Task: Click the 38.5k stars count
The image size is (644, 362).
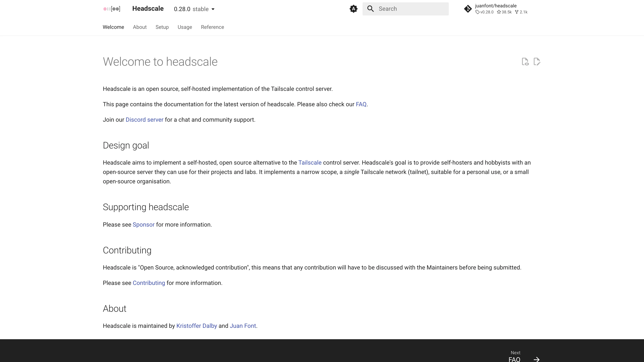Action: [x=504, y=12]
